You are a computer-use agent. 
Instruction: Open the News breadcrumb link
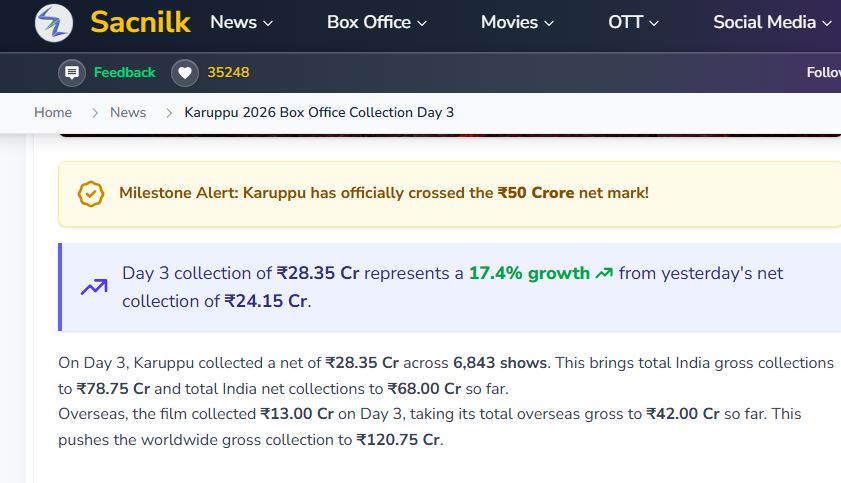(x=128, y=113)
